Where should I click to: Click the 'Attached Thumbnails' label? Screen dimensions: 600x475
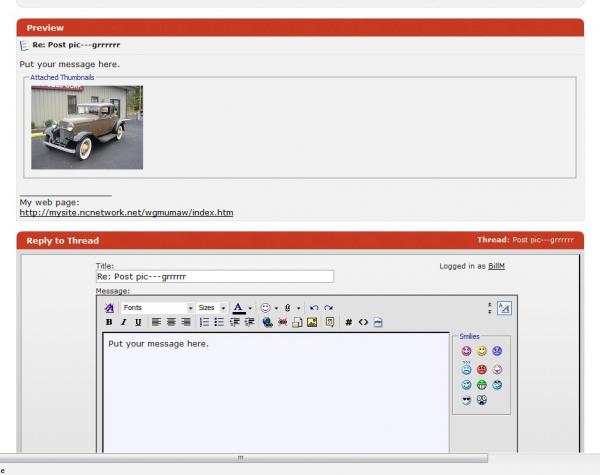62,77
